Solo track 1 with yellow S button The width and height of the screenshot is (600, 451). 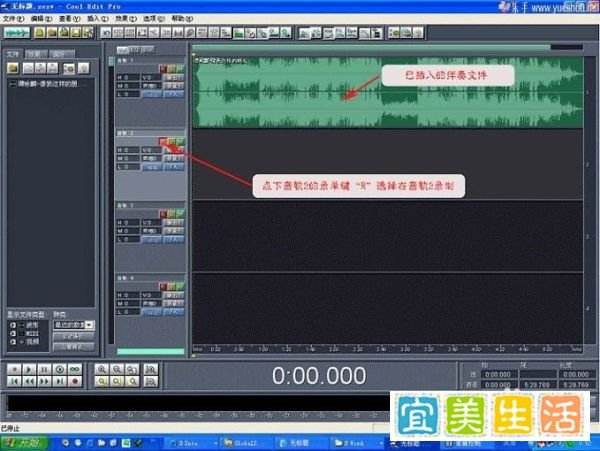171,69
